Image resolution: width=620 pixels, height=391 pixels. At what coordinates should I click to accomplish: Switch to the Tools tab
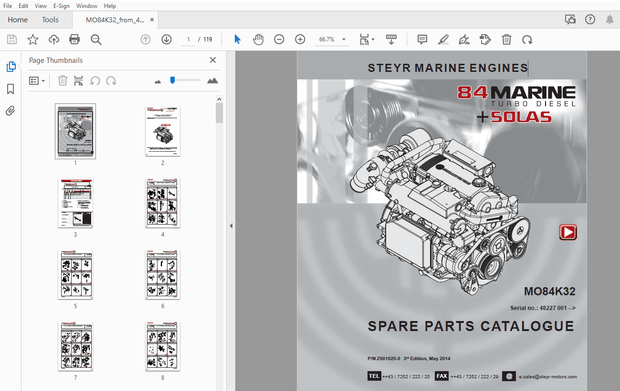(x=50, y=20)
